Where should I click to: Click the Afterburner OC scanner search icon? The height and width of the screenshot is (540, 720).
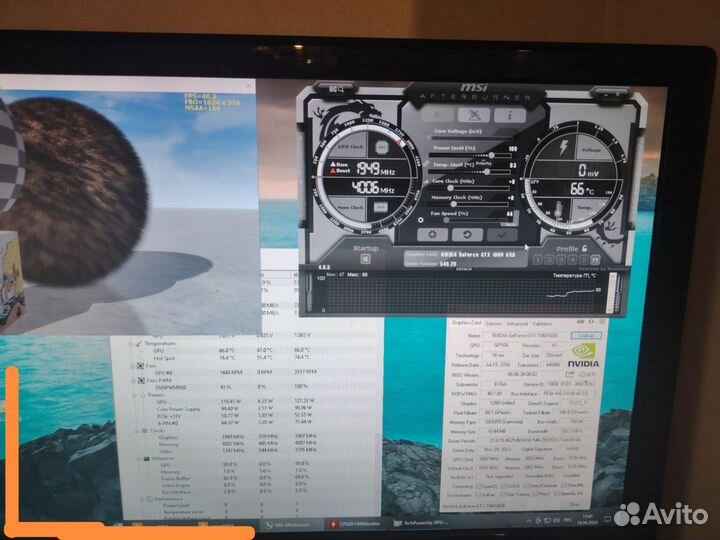click(x=337, y=89)
